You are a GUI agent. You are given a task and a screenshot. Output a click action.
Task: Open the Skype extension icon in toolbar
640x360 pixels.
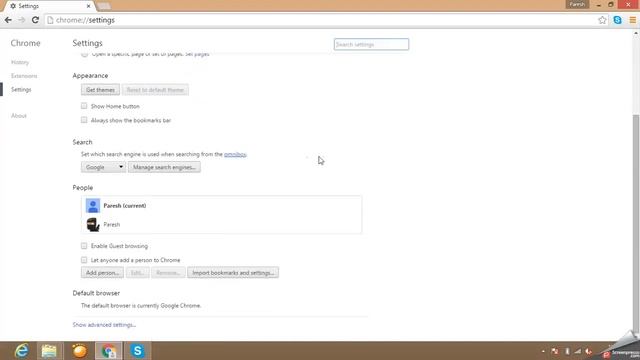pos(617,20)
